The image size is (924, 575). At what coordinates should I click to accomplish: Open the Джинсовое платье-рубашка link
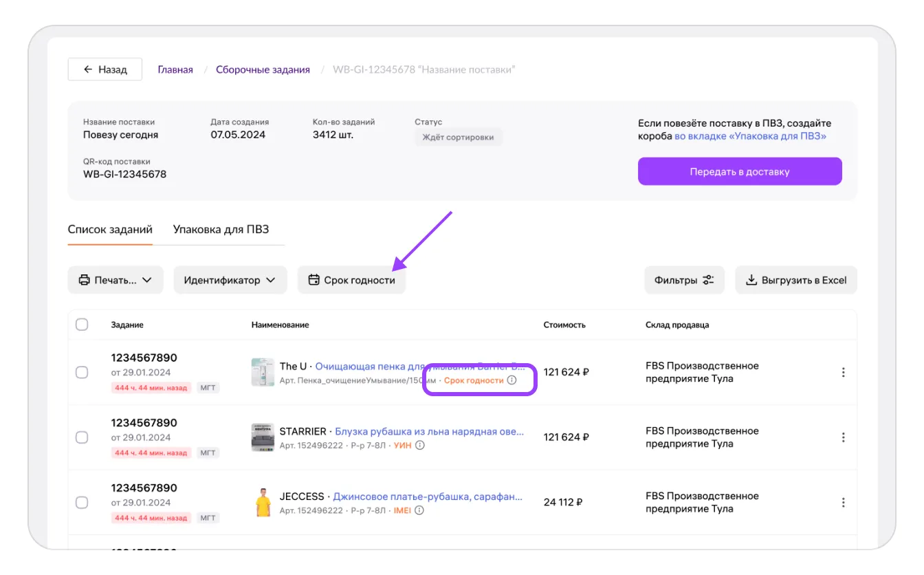[428, 497]
